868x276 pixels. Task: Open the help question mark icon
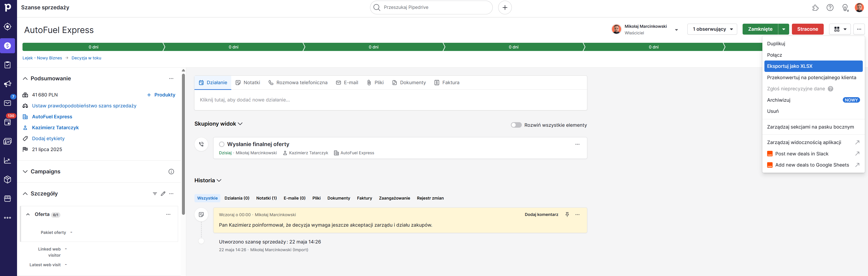830,8
